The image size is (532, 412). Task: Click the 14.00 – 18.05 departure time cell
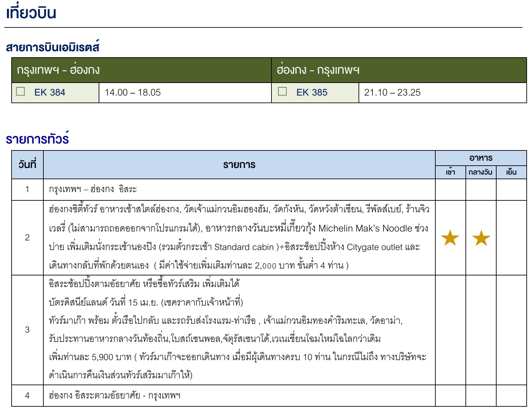[x=132, y=93]
